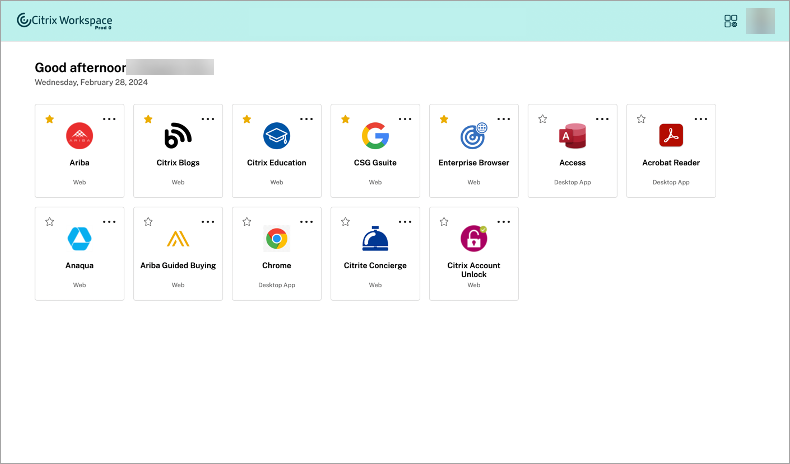Viewport: 790px width, 464px height.
Task: Open the Ariba app icon
Action: (x=79, y=136)
